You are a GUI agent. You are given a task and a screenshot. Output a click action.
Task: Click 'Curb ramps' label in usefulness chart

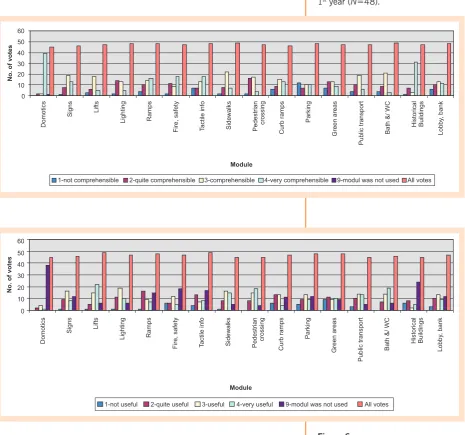(x=281, y=334)
